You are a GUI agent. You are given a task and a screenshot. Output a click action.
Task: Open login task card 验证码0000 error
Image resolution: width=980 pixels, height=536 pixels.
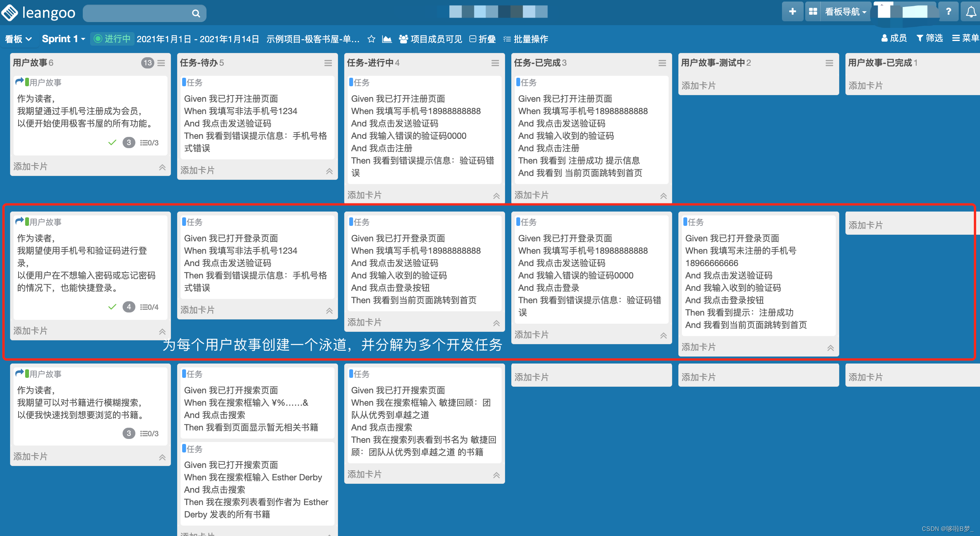point(591,269)
